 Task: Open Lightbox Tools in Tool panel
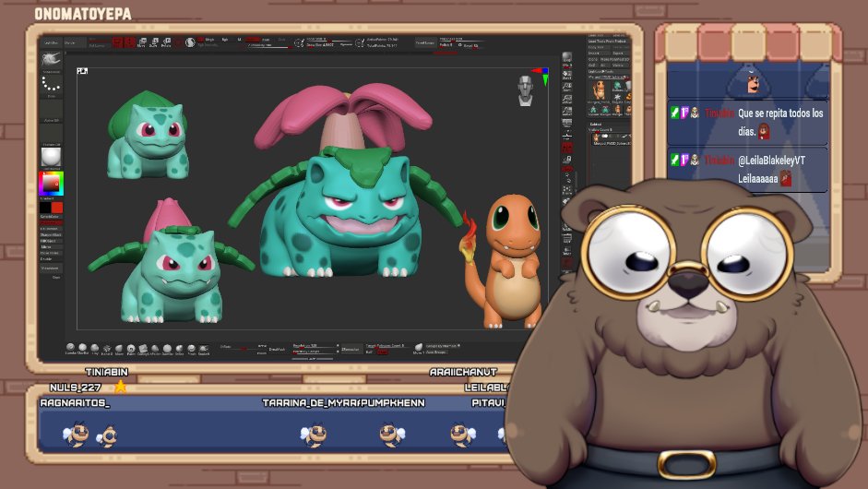click(x=609, y=71)
